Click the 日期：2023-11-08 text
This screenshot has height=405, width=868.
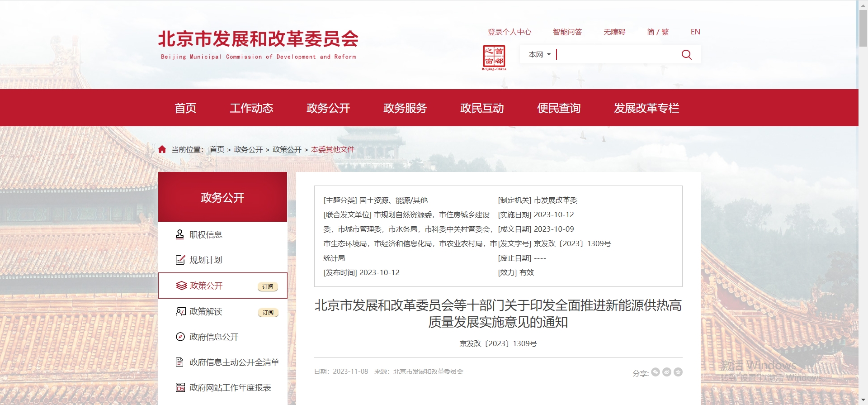point(341,372)
